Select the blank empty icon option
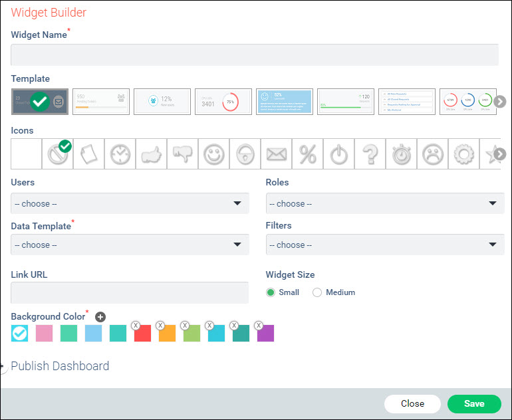Image resolution: width=512 pixels, height=420 pixels. pyautogui.click(x=27, y=154)
